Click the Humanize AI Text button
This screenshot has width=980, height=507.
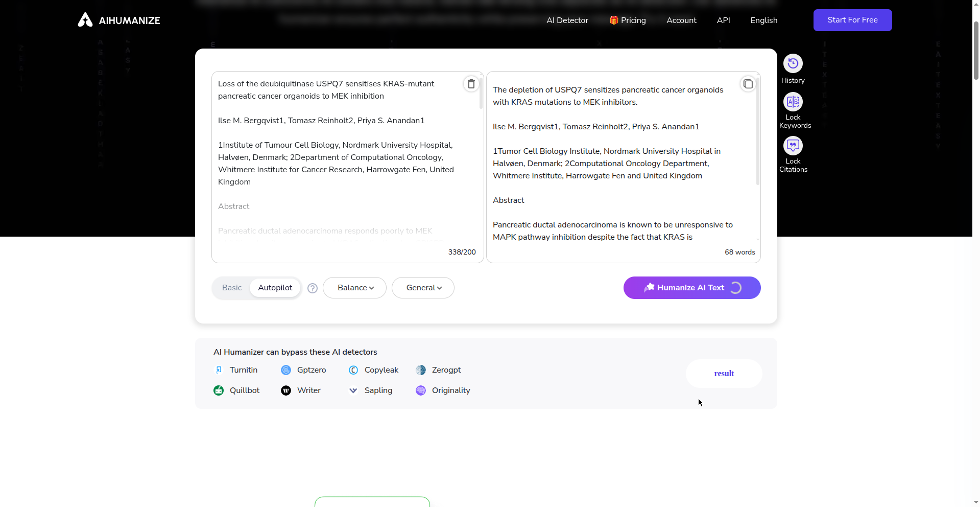click(x=692, y=288)
